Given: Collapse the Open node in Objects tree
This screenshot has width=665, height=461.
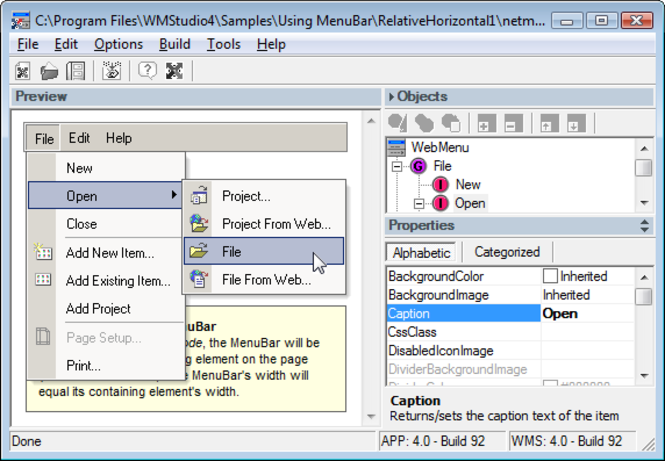Looking at the screenshot, I should (419, 204).
